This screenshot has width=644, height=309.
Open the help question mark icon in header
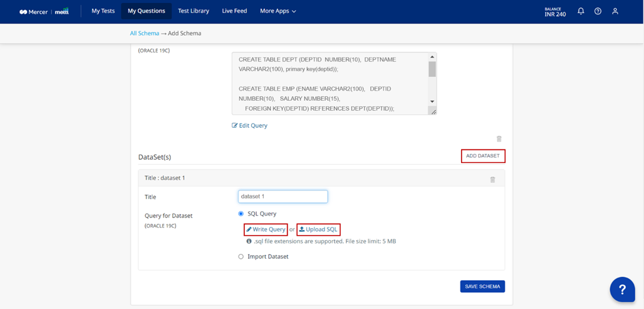tap(598, 11)
